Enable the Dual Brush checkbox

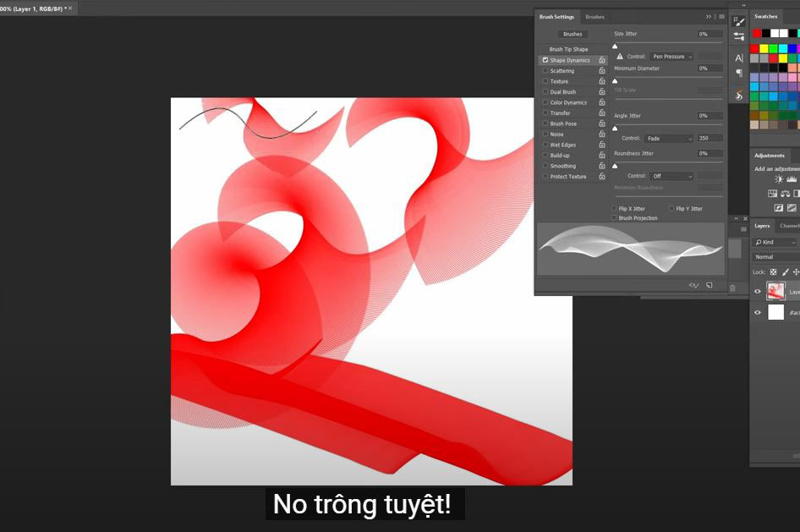(545, 92)
